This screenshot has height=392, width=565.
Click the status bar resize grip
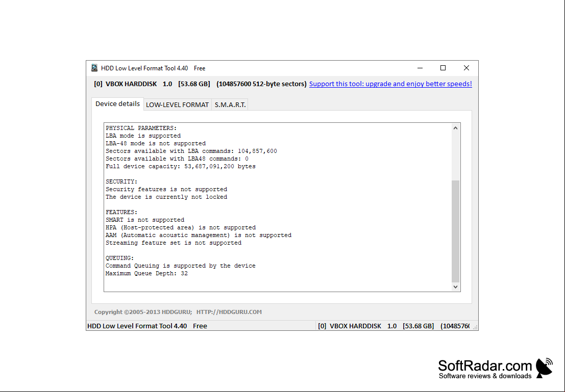click(x=475, y=327)
